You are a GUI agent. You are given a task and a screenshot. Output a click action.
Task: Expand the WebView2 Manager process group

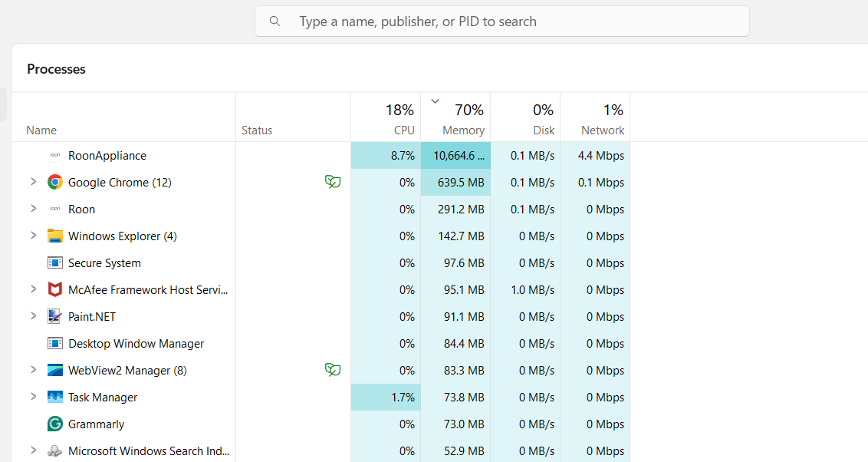(x=33, y=370)
